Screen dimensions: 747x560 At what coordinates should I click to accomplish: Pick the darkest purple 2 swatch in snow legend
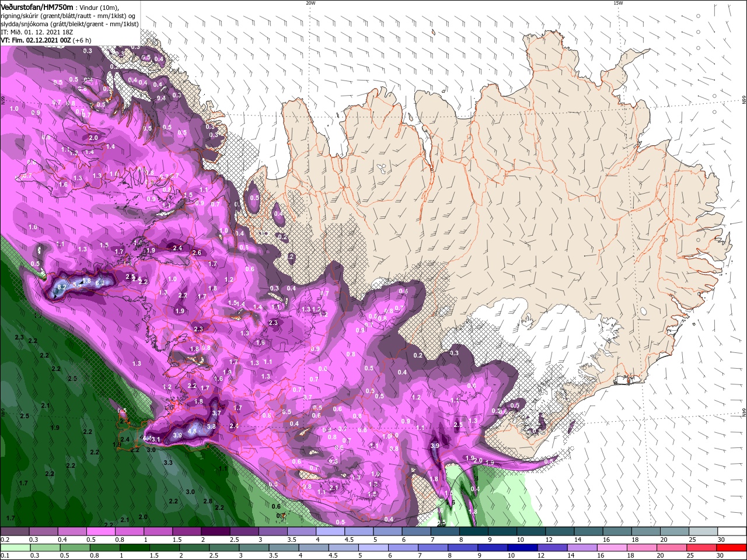pos(215,531)
